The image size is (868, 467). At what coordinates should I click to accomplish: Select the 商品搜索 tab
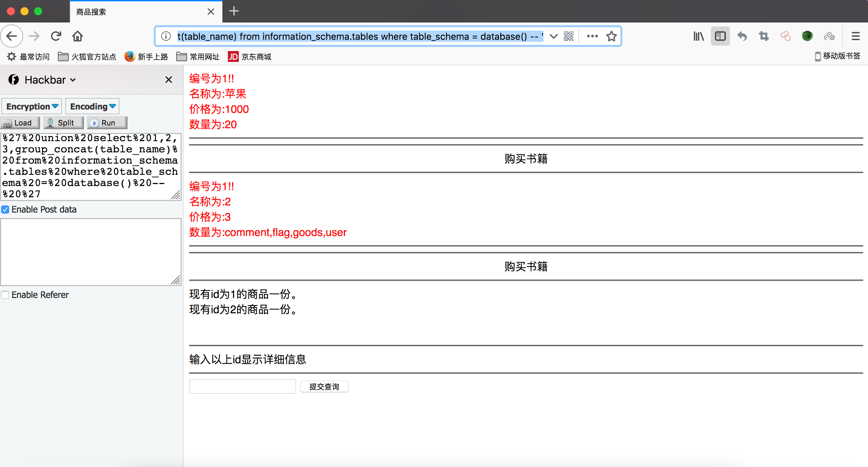[146, 12]
